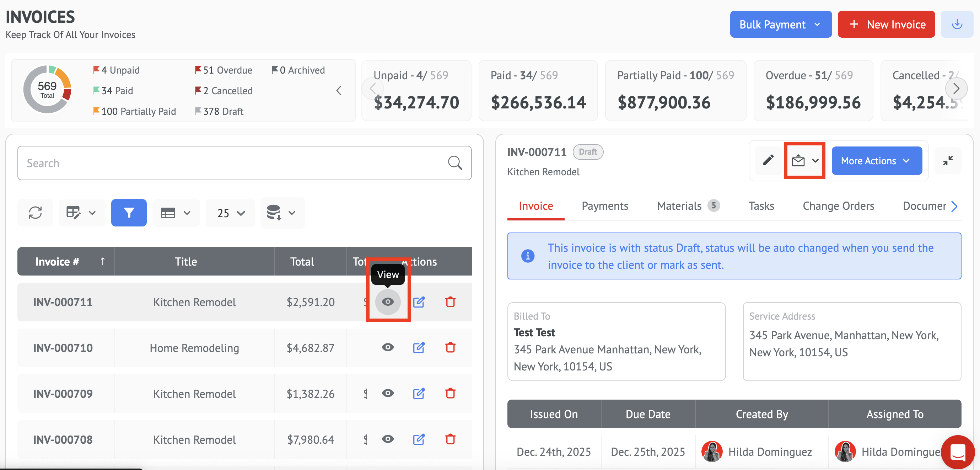Open the 25 rows per page dropdown
Image resolution: width=980 pixels, height=470 pixels.
tap(230, 213)
